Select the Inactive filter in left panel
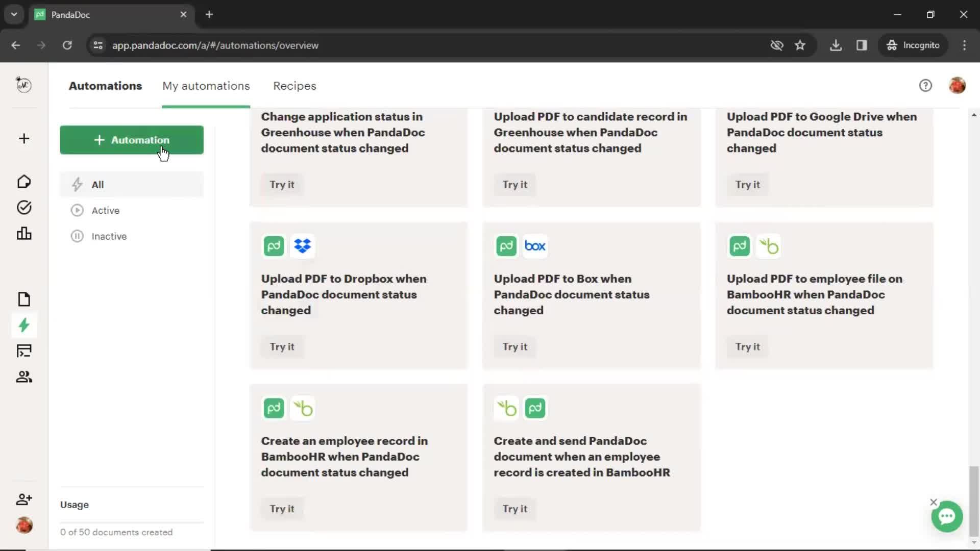The height and width of the screenshot is (551, 980). coord(109,236)
